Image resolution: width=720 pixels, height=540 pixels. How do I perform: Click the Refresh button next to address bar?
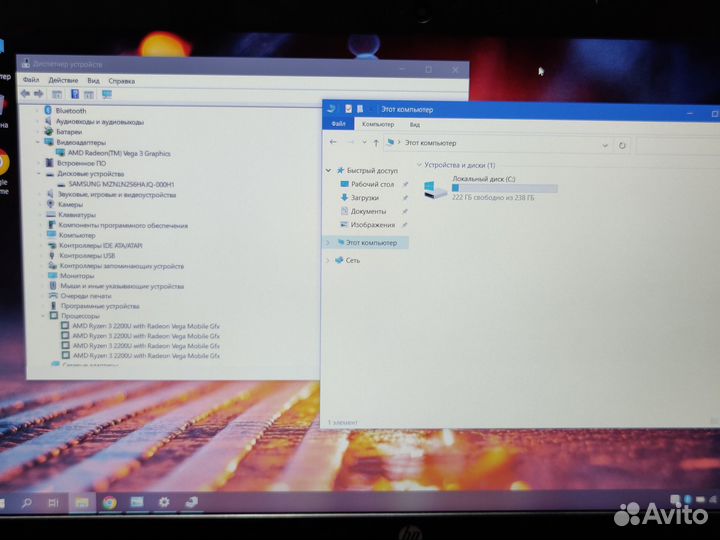623,145
